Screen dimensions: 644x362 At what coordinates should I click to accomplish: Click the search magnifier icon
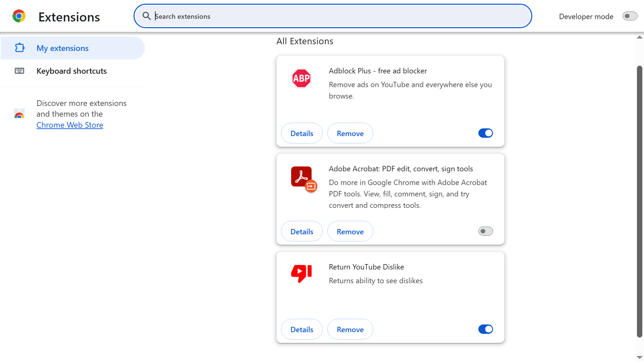tap(147, 16)
